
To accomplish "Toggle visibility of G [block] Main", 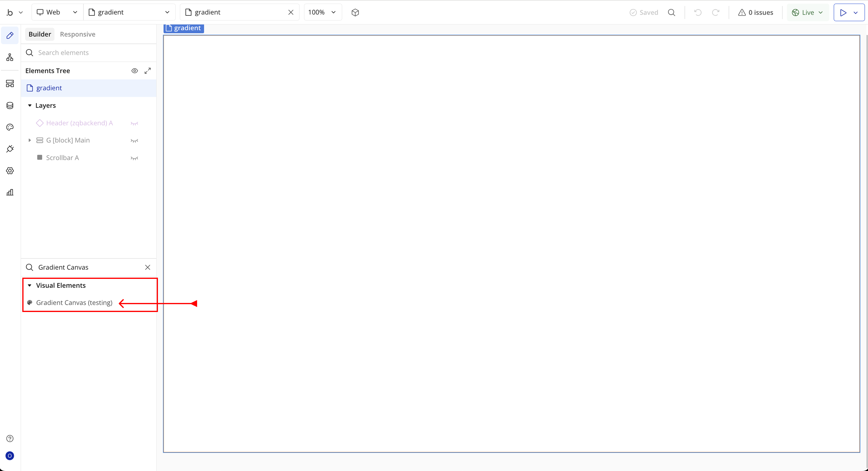I will (134, 140).
